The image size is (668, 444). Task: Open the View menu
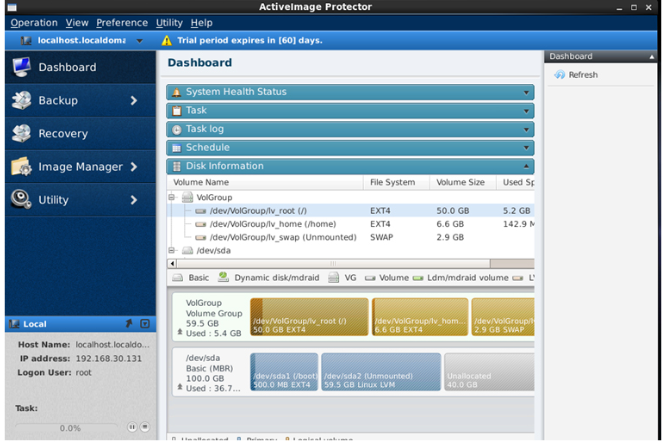pos(77,23)
